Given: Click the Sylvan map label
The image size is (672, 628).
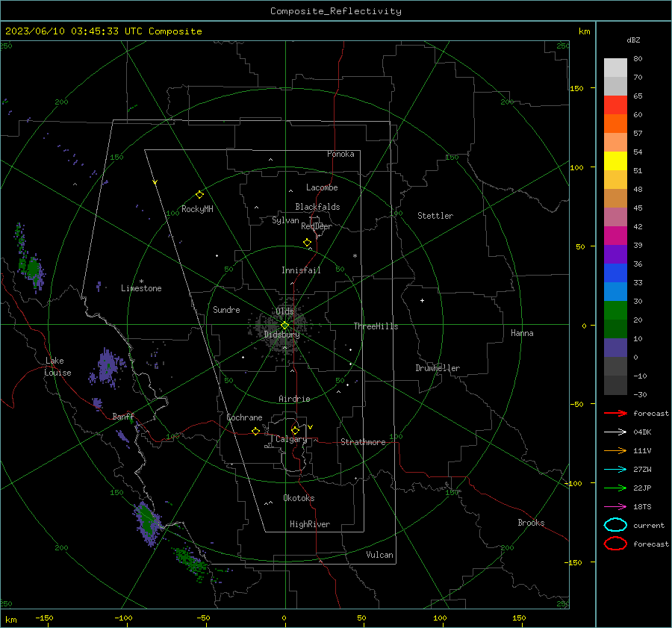Looking at the screenshot, I should [285, 220].
